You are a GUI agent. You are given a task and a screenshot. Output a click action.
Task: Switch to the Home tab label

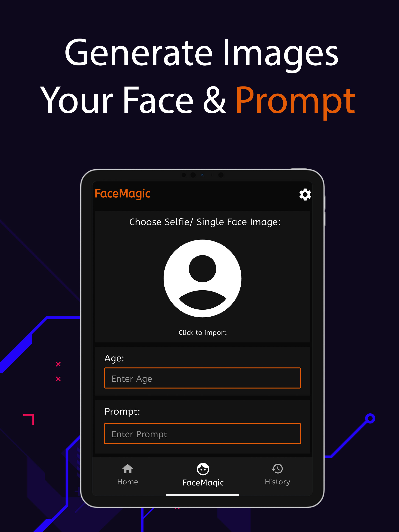pyautogui.click(x=128, y=482)
